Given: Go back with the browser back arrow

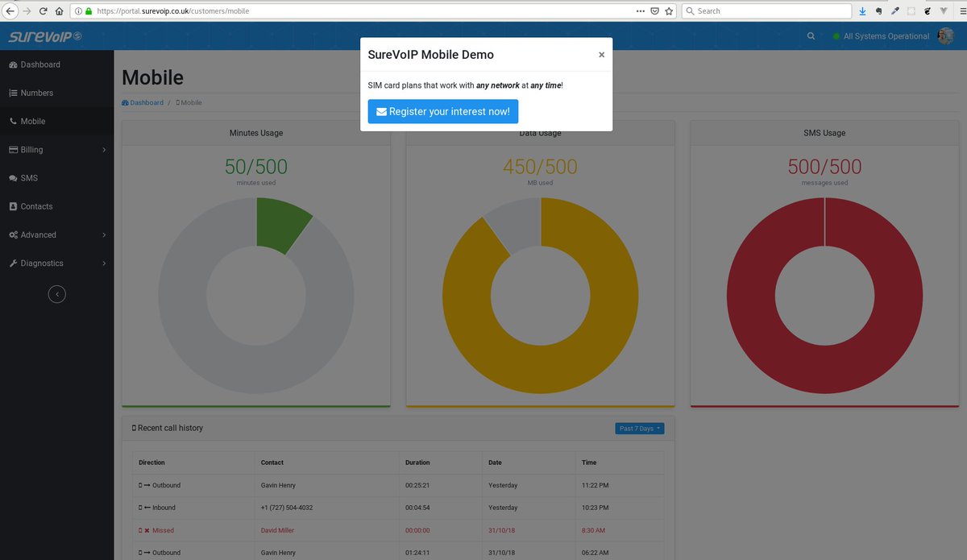Looking at the screenshot, I should tap(11, 11).
